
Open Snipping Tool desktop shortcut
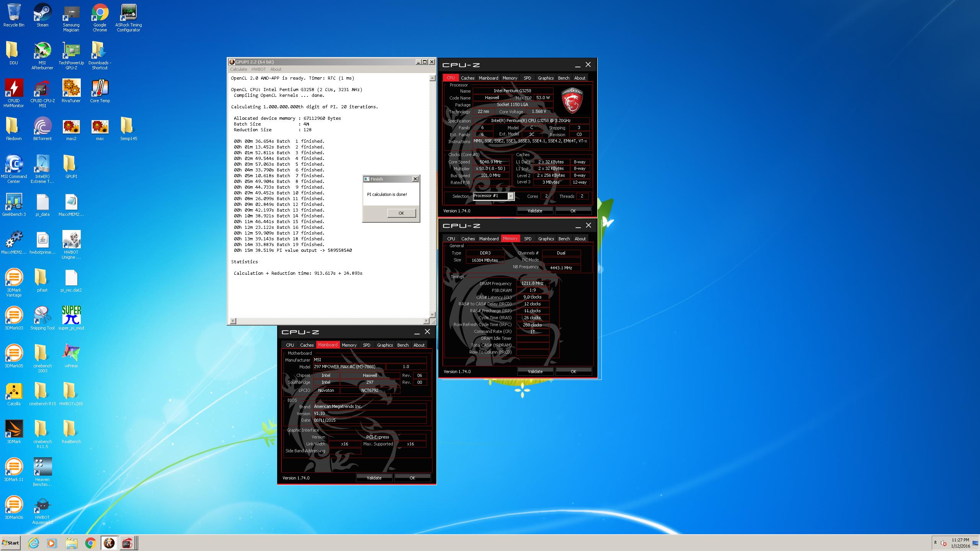42,318
